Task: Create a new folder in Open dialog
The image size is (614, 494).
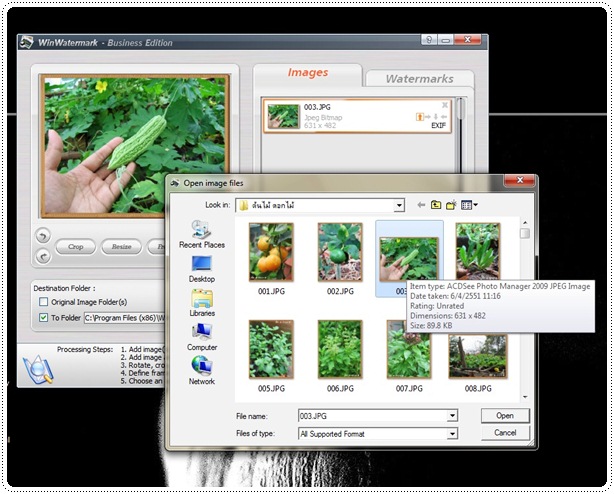Action: tap(451, 205)
